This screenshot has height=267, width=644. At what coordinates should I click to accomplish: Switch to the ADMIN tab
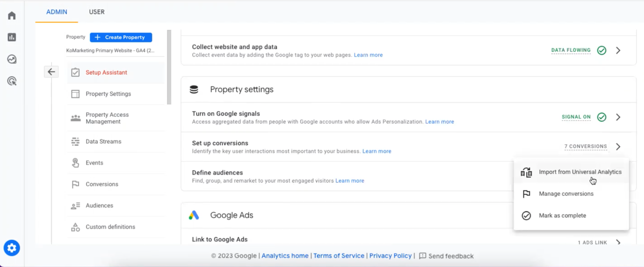coord(57,12)
